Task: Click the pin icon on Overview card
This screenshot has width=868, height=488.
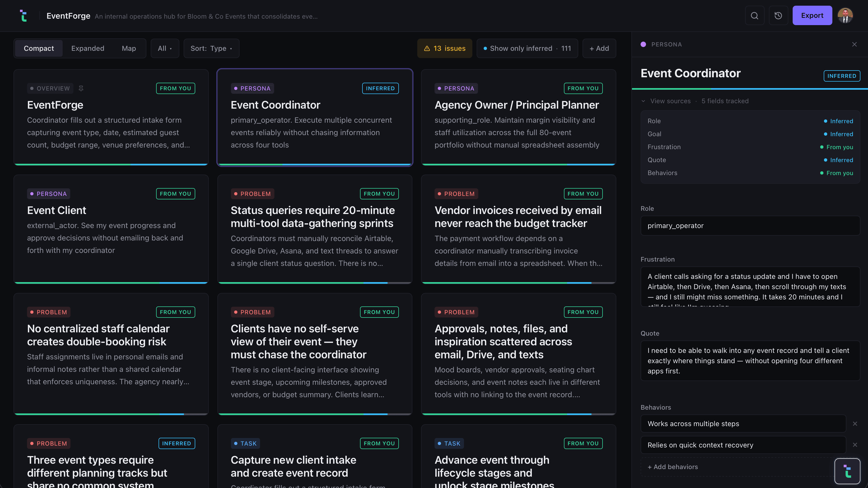Action: coord(81,88)
